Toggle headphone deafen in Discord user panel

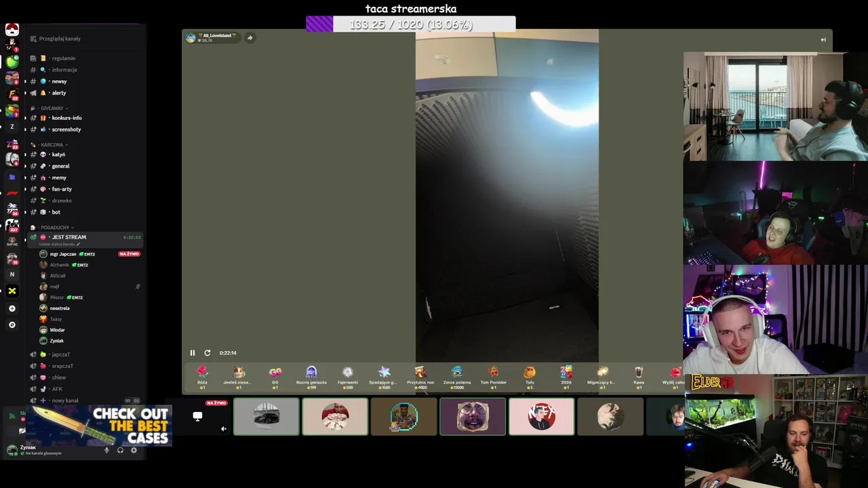[x=120, y=450]
